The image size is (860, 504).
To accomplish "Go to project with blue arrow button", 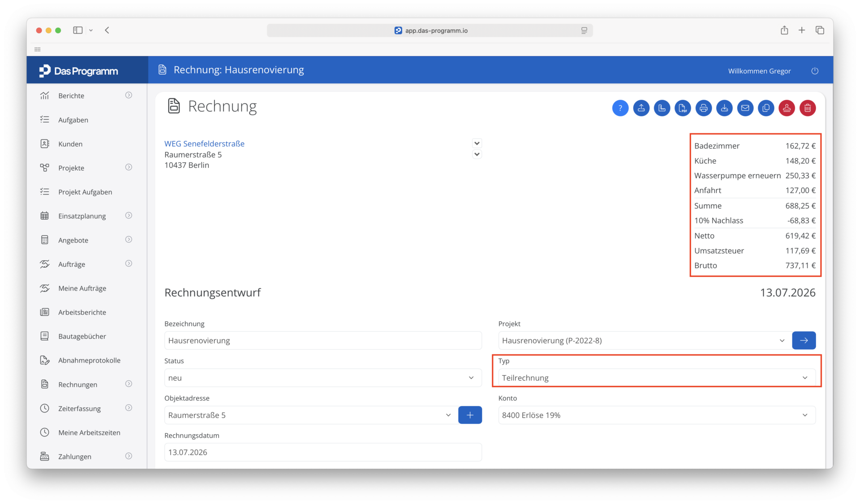I will coord(804,341).
